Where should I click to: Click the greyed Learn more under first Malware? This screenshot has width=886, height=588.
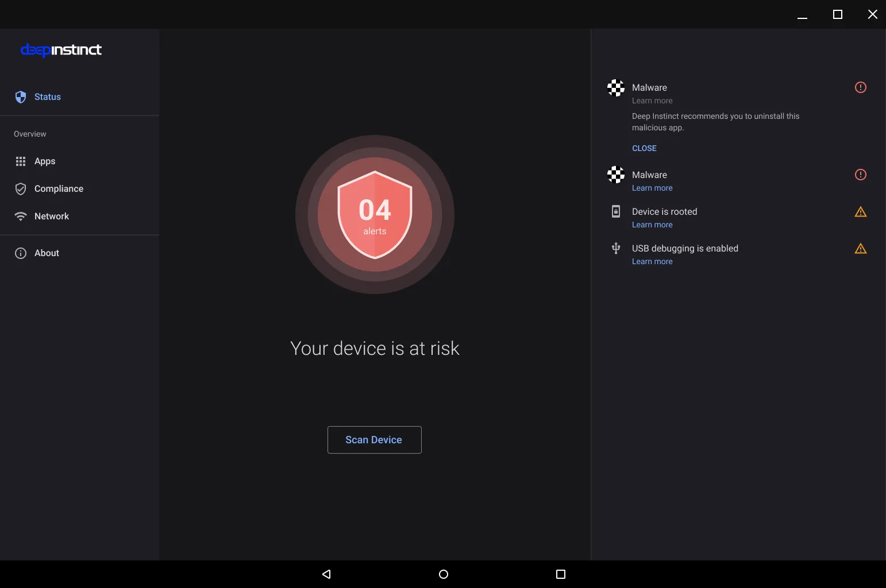click(652, 100)
